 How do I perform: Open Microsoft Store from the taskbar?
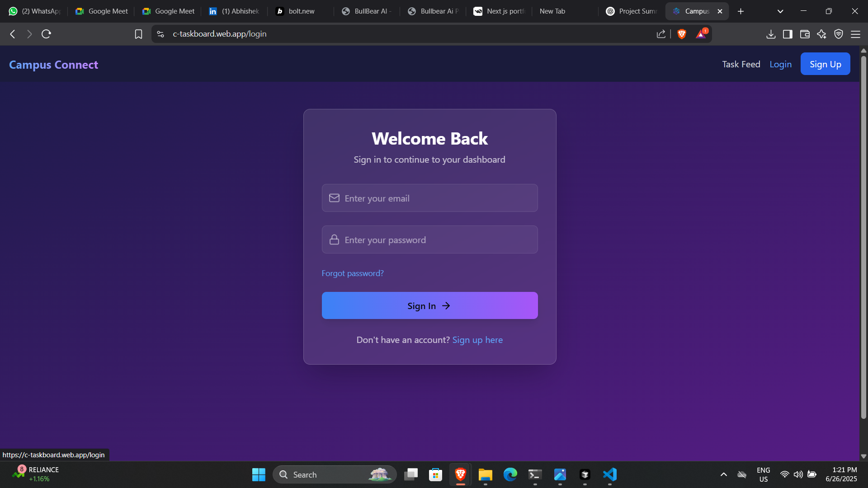point(435,474)
